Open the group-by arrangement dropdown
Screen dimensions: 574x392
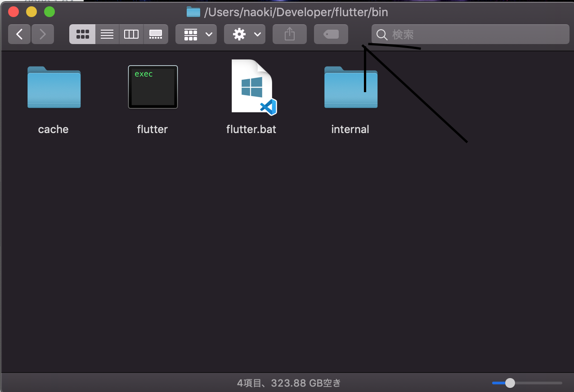point(196,34)
